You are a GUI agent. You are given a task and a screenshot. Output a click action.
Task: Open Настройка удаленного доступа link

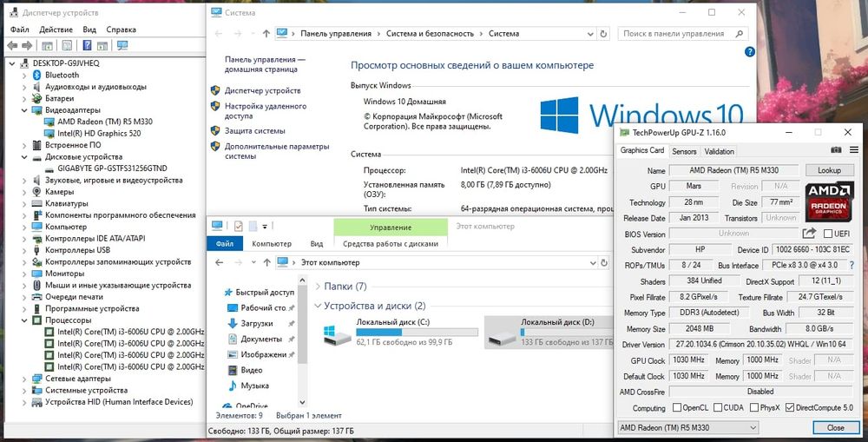click(265, 111)
